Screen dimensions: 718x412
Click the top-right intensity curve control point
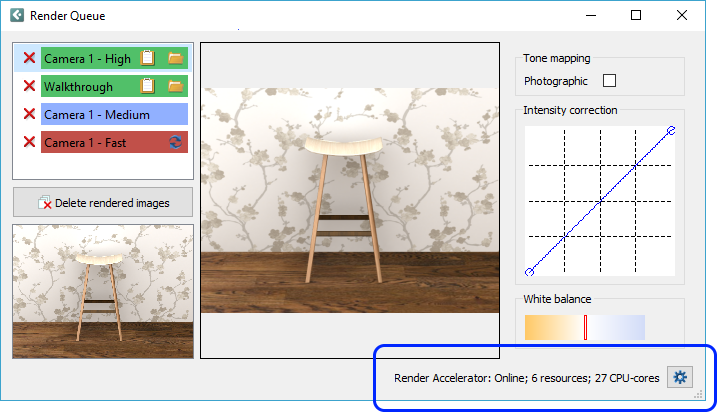click(671, 131)
